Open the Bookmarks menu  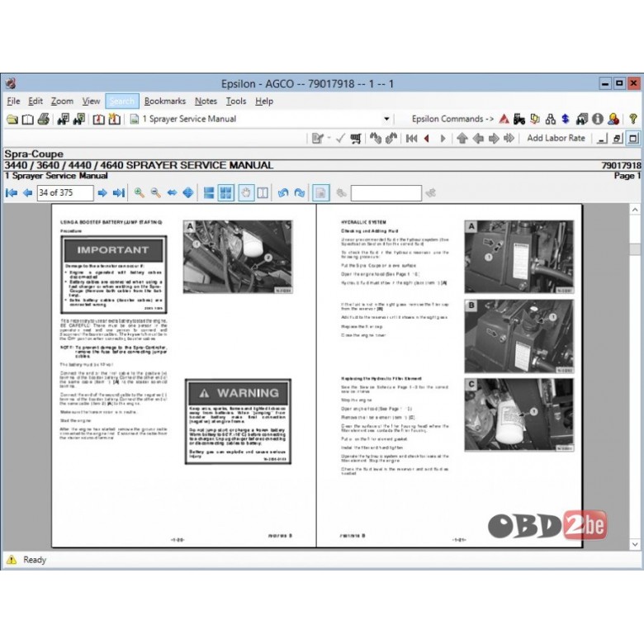point(164,101)
